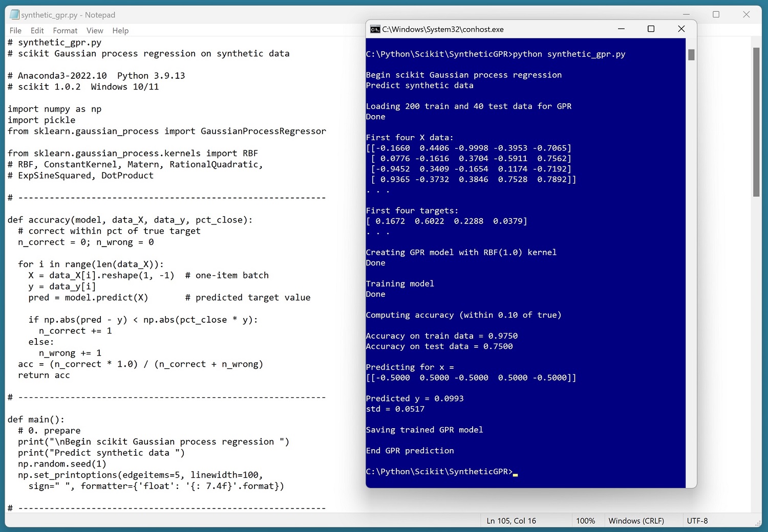Close the conhost.exe console window
768x532 pixels.
point(681,29)
